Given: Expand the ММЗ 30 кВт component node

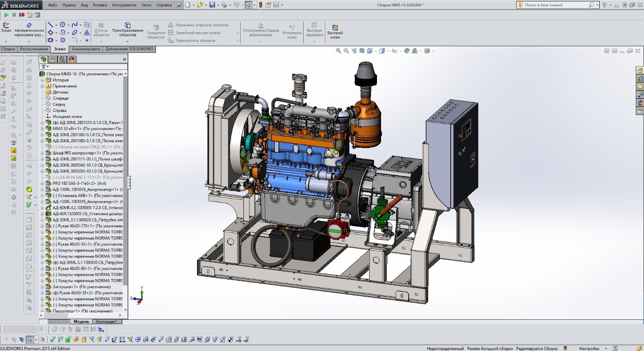Looking at the screenshot, I should tap(43, 129).
